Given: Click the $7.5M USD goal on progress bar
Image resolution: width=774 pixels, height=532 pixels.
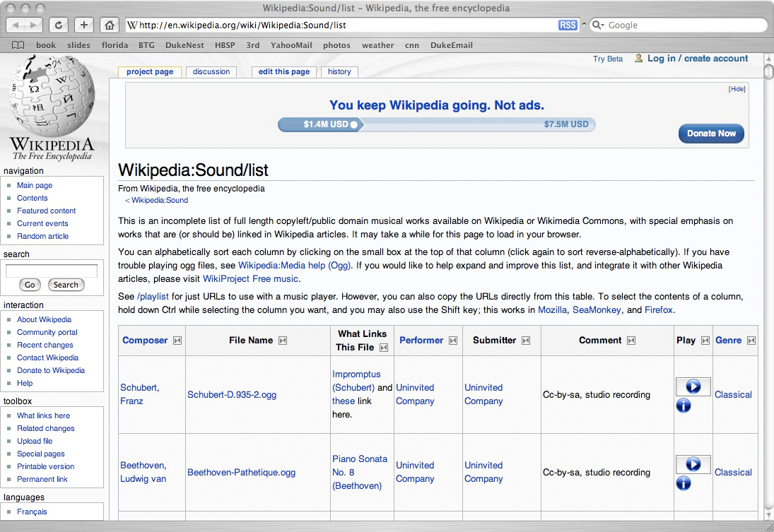Looking at the screenshot, I should (566, 124).
